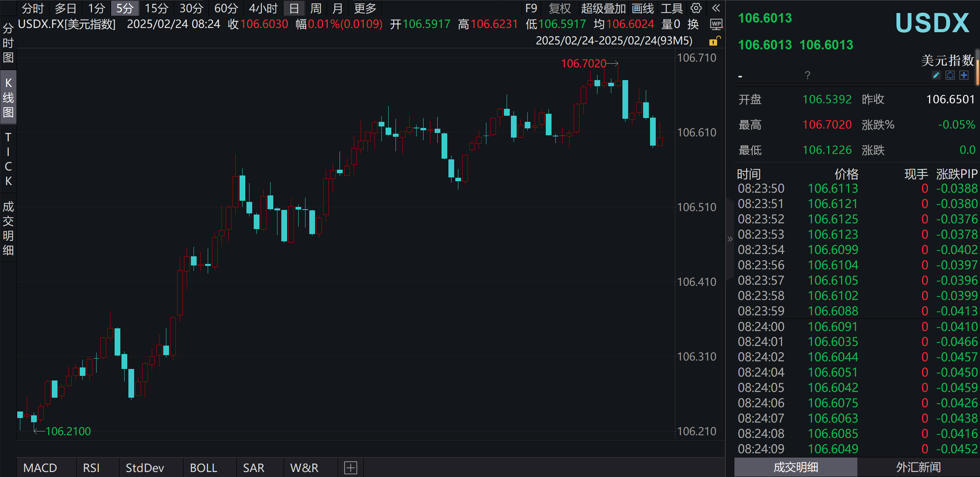Viewport: 980px width, 477px height.
Task: Toggle the 日 daily period view
Action: pyautogui.click(x=294, y=8)
